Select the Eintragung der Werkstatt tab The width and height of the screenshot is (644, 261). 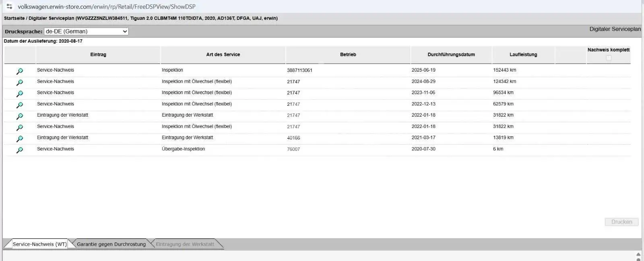tap(185, 244)
